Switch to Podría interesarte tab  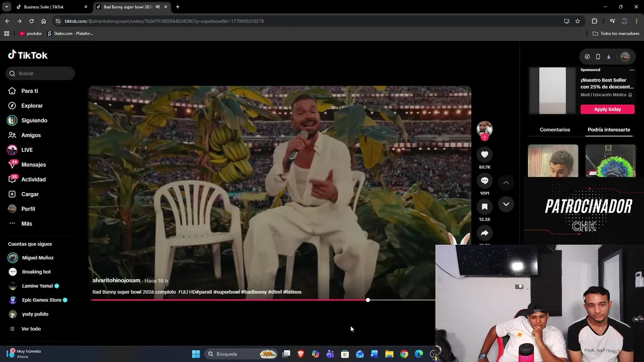(x=609, y=130)
